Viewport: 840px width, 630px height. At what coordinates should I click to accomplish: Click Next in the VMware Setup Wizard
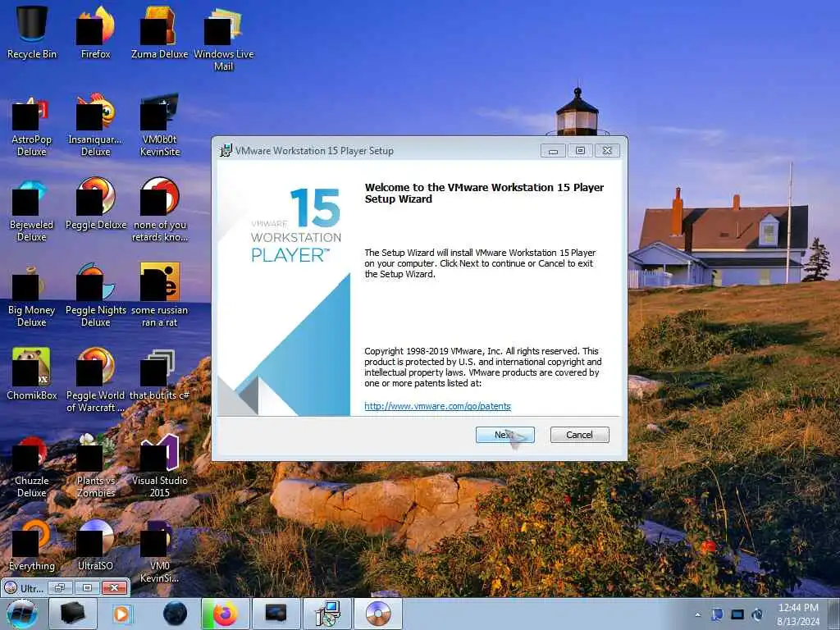point(504,435)
